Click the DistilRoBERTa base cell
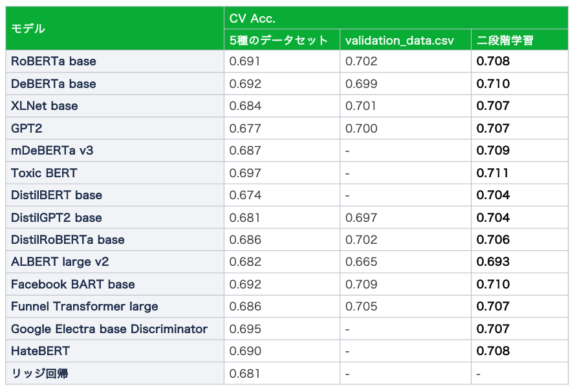This screenshot has height=392, width=575. pyautogui.click(x=114, y=240)
